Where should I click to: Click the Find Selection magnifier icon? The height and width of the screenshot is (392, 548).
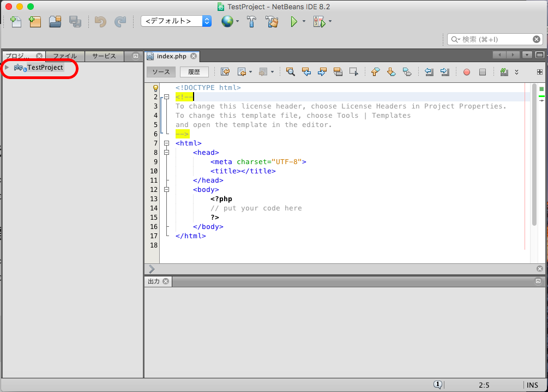[x=291, y=72]
